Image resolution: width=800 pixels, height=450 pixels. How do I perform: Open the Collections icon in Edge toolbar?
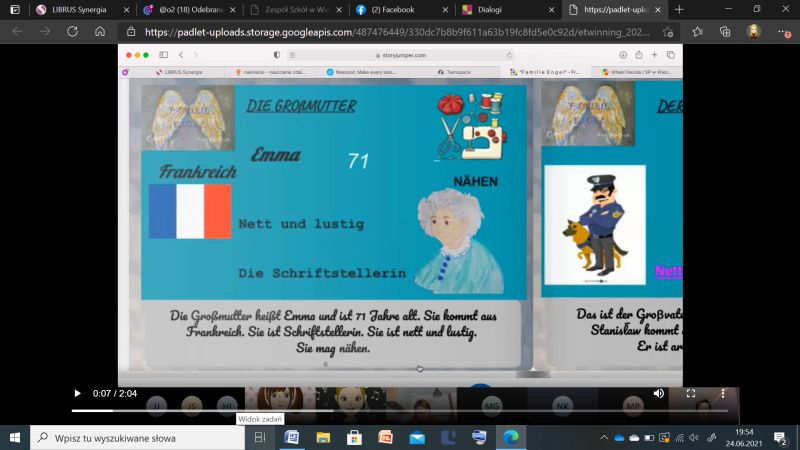click(725, 31)
